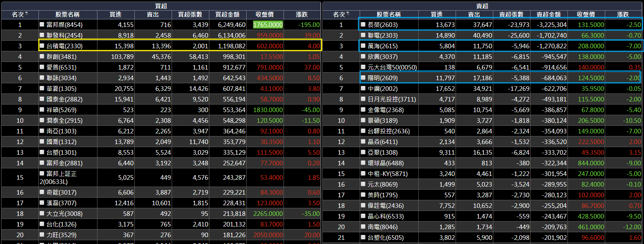
Task: Click the 賣超金額 column header
Action: (548, 14)
